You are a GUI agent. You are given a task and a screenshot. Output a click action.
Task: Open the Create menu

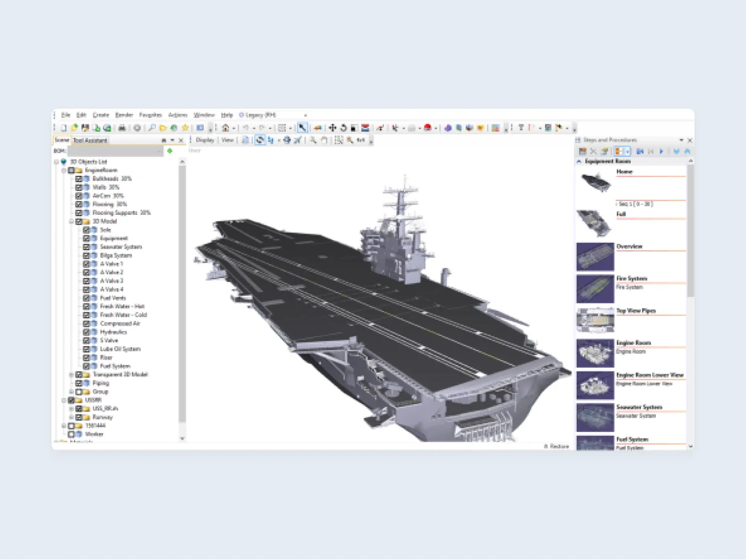click(x=101, y=115)
